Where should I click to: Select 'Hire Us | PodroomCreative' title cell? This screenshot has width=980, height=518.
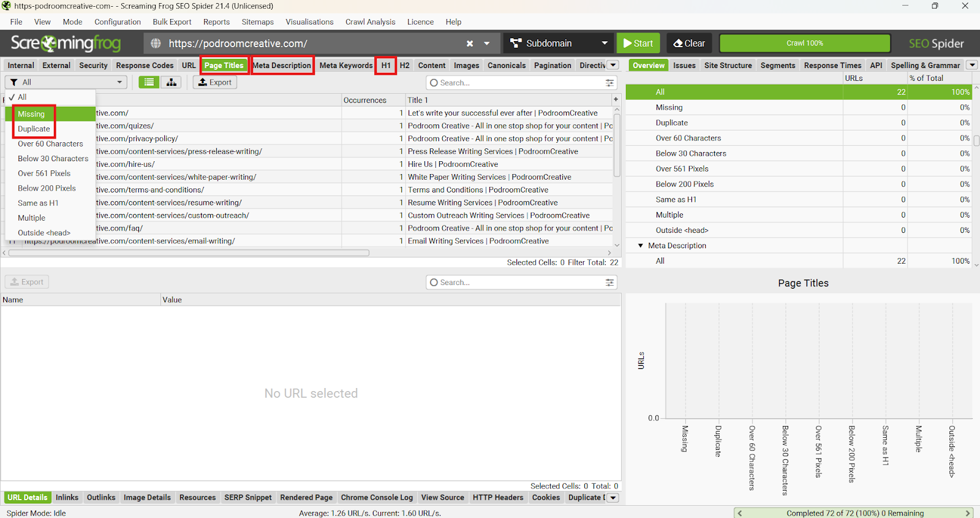coord(510,164)
